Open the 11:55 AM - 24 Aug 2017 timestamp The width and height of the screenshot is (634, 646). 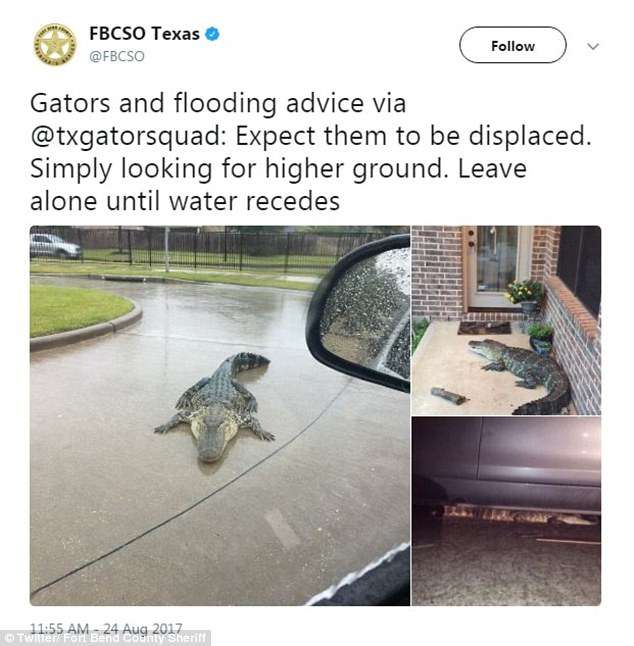point(106,628)
